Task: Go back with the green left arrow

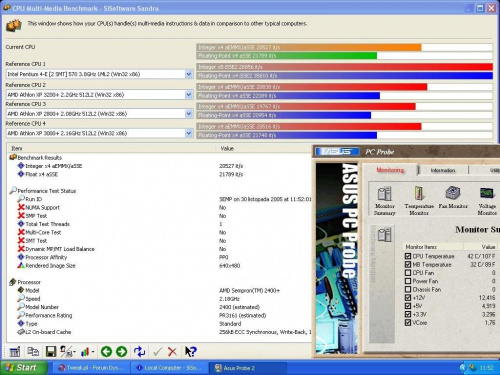Action: tap(106, 352)
